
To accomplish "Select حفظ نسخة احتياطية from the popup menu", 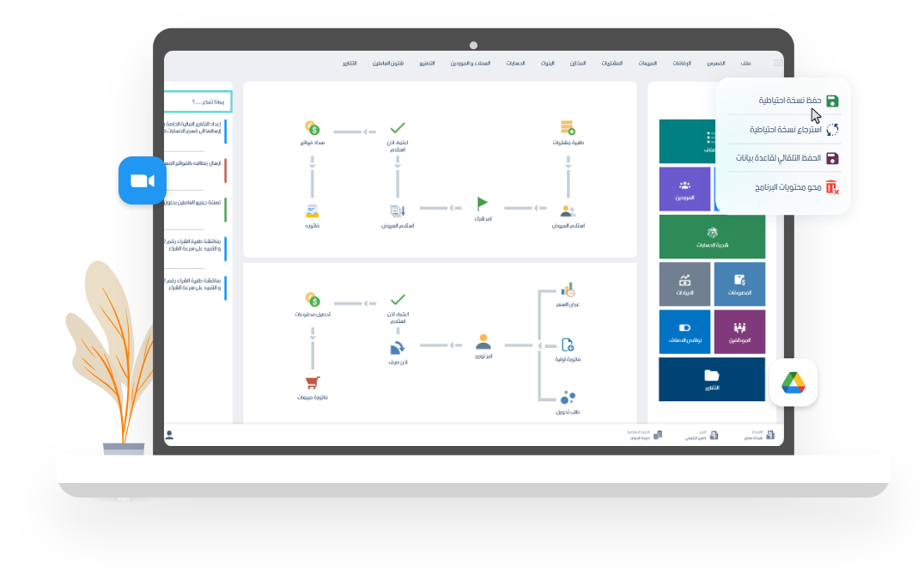I will pyautogui.click(x=790, y=101).
